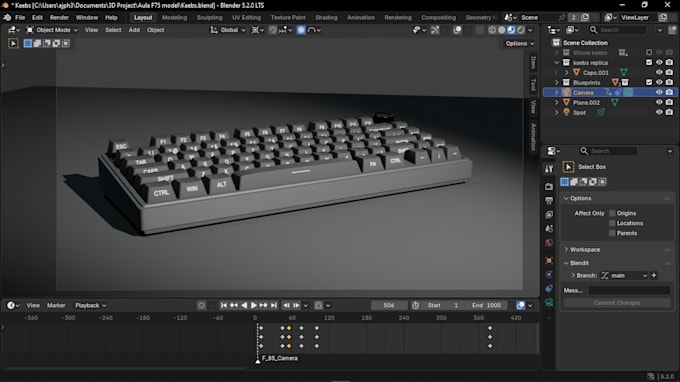Open Object properties tab

[549, 261]
